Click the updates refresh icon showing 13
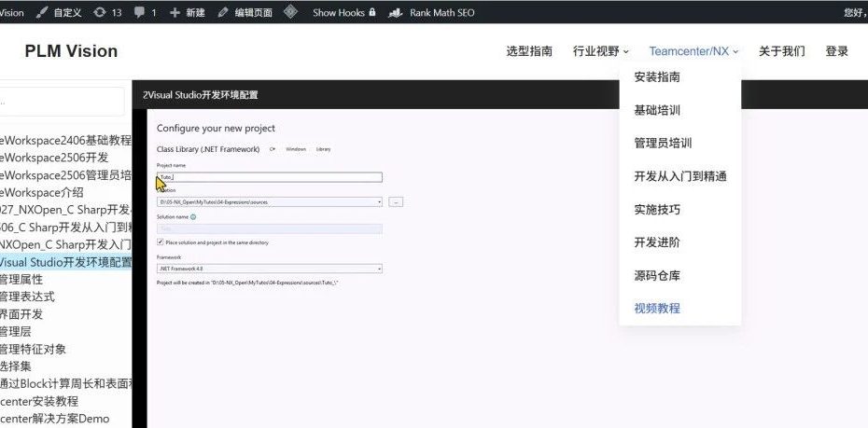This screenshot has height=428, width=868. click(x=100, y=13)
